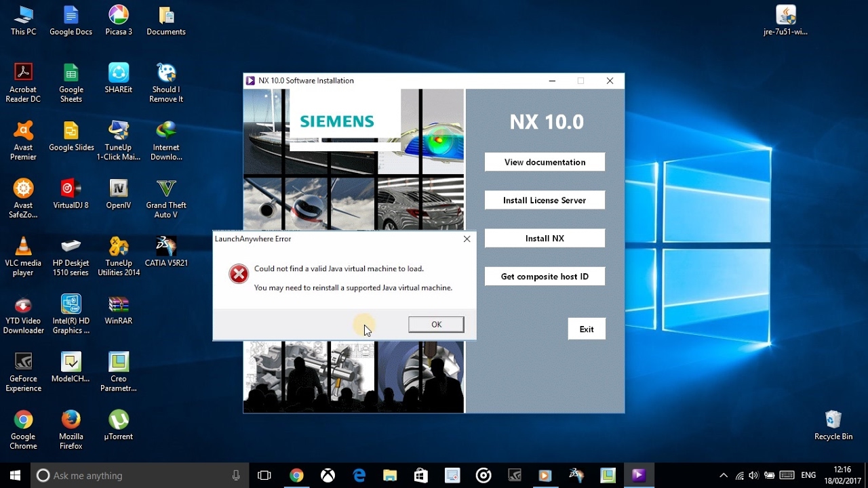Launch Google Chrome desktop shortcut
The width and height of the screenshot is (868, 488).
coord(23,430)
